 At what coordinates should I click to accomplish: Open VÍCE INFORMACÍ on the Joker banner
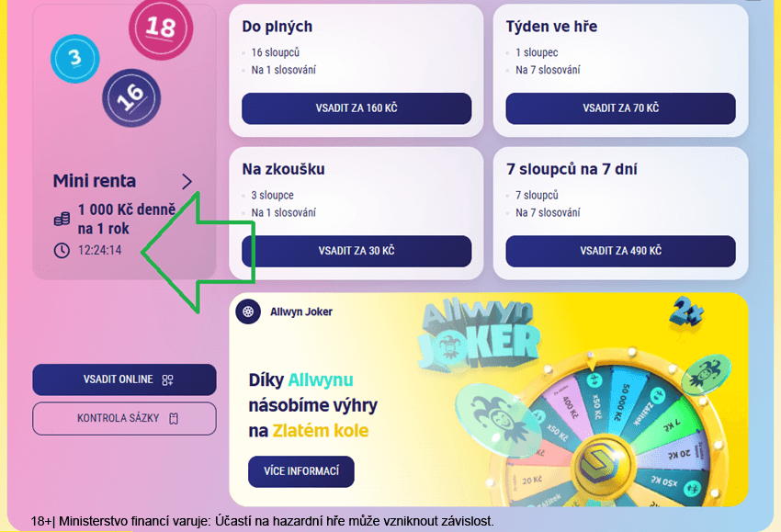(301, 471)
